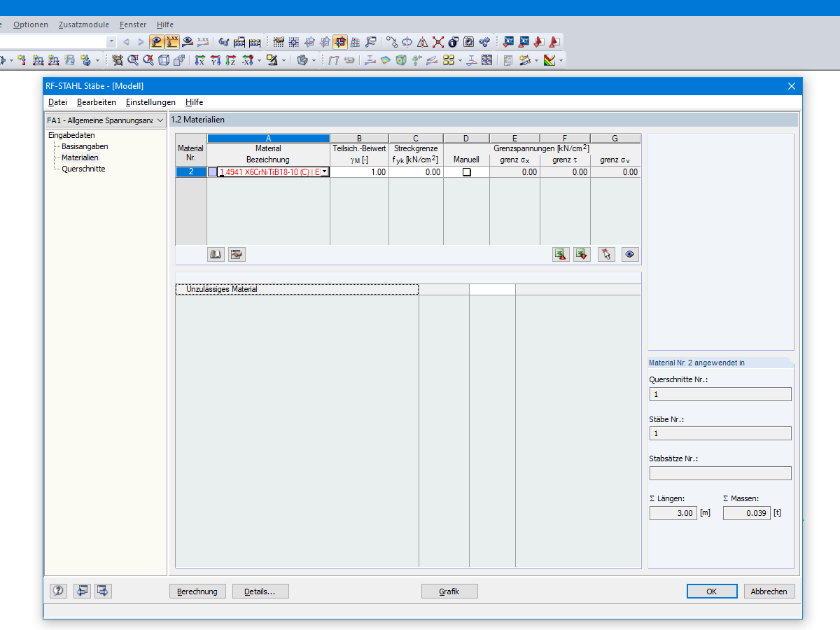Go to the previous input table with the left arrow icon
This screenshot has width=840, height=630.
click(x=83, y=591)
